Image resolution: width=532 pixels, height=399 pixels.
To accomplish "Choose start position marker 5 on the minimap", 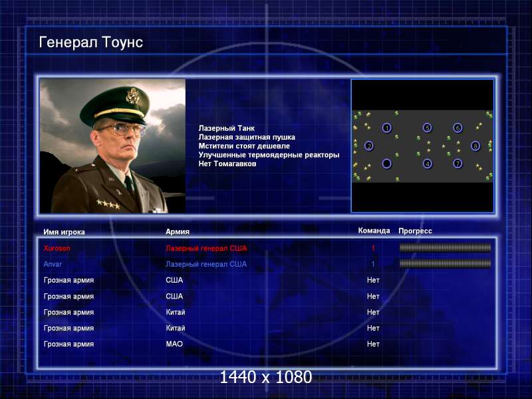I will (427, 128).
